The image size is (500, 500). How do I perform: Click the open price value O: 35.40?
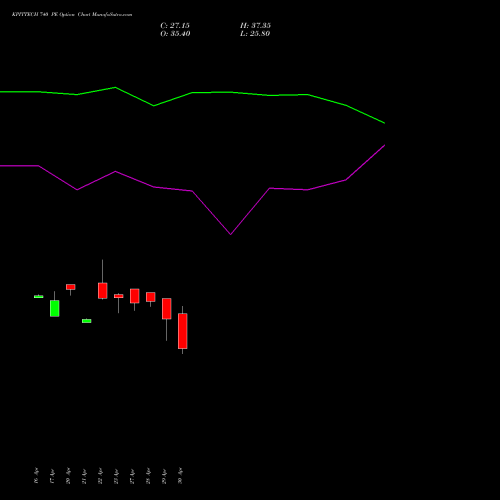click(175, 33)
